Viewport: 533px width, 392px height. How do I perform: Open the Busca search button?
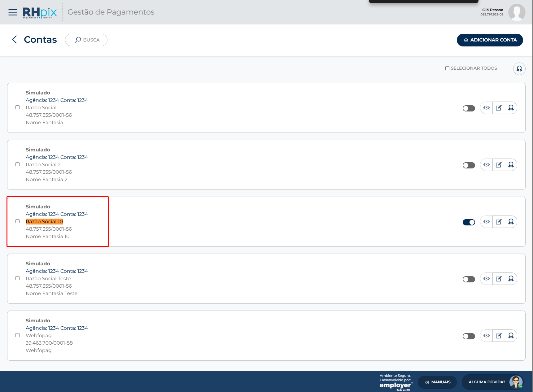(x=86, y=40)
